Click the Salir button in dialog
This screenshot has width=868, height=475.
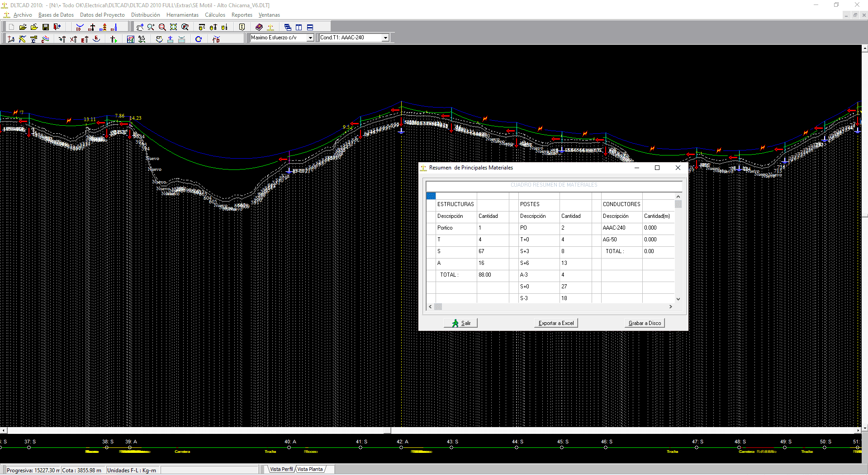(x=460, y=323)
